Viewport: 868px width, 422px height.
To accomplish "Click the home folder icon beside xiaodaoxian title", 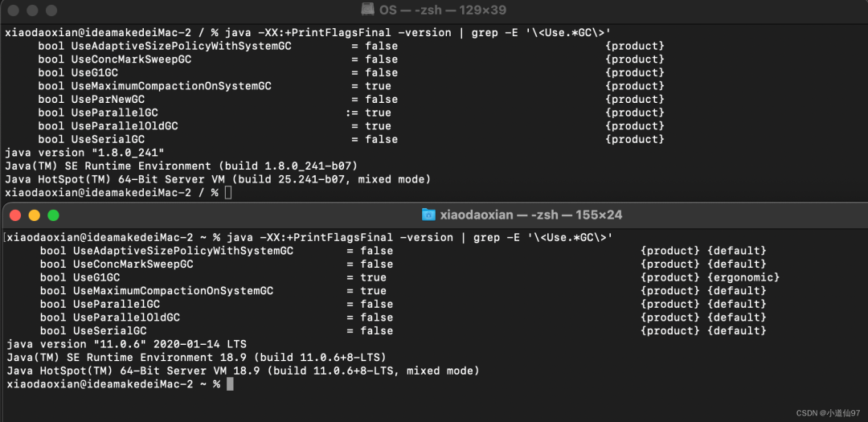I will click(428, 215).
